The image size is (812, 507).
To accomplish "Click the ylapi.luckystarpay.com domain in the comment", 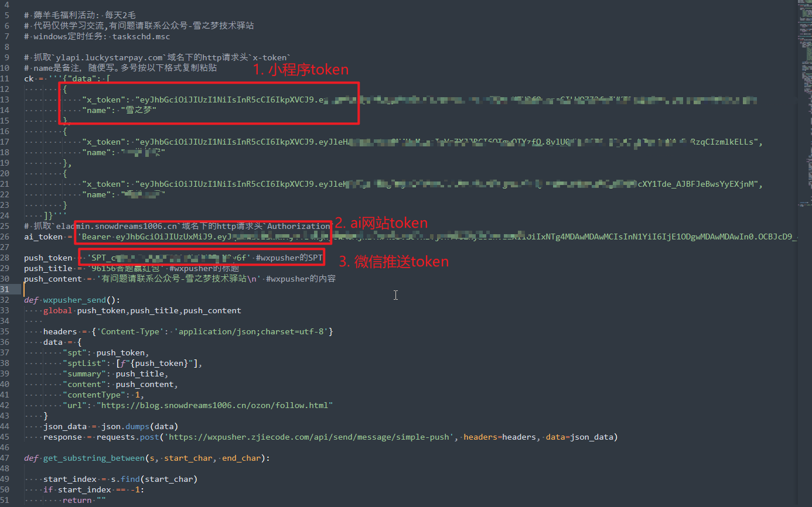I will tap(110, 57).
